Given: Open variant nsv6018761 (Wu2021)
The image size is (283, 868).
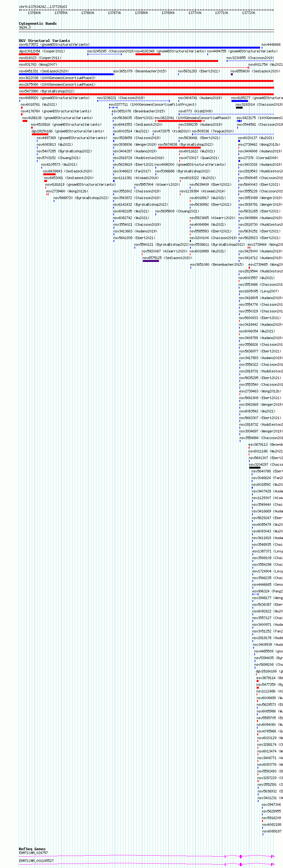Looking at the screenshot, I should [x=39, y=104].
